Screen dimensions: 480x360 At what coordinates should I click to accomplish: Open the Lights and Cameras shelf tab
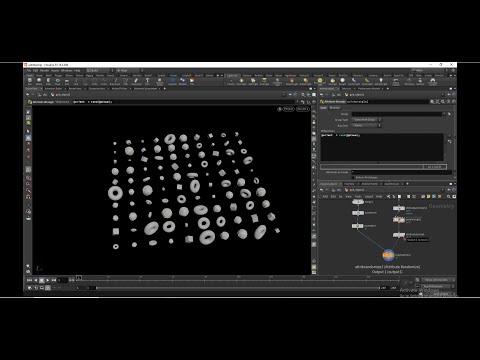(232, 76)
